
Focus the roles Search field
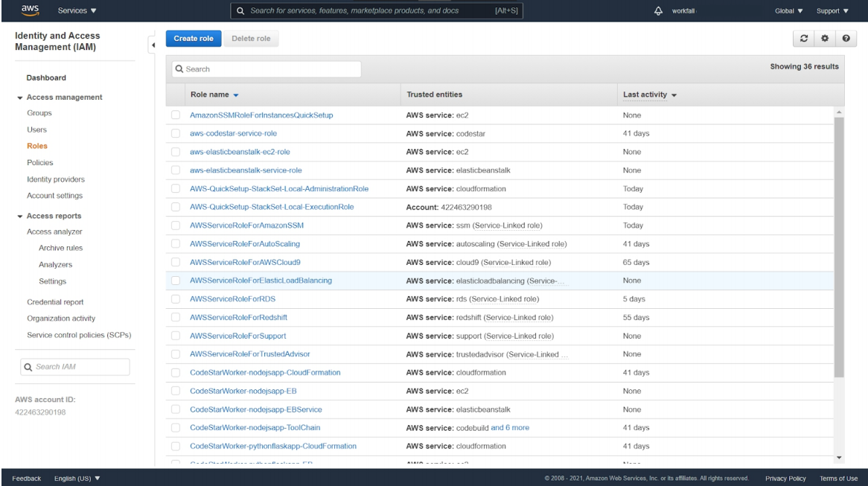click(x=267, y=69)
